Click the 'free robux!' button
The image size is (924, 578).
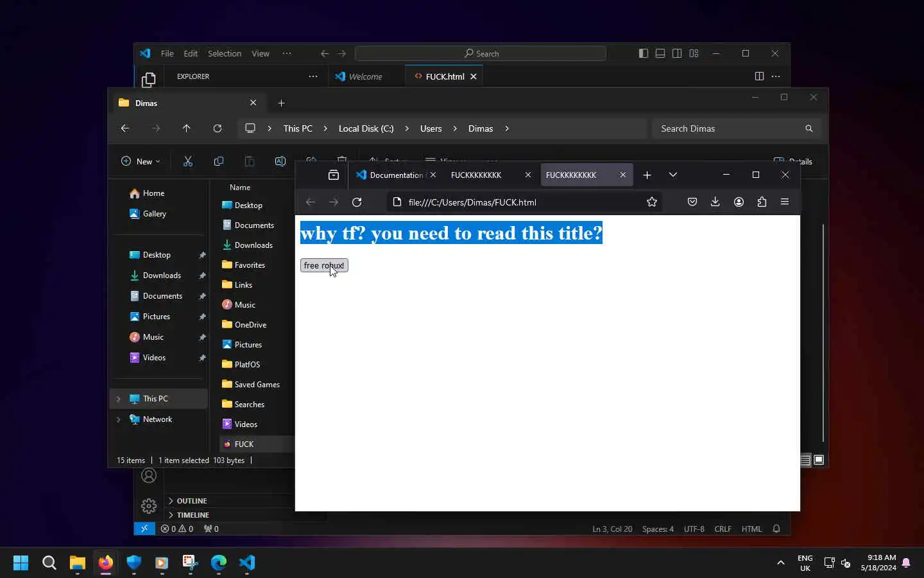click(x=324, y=265)
